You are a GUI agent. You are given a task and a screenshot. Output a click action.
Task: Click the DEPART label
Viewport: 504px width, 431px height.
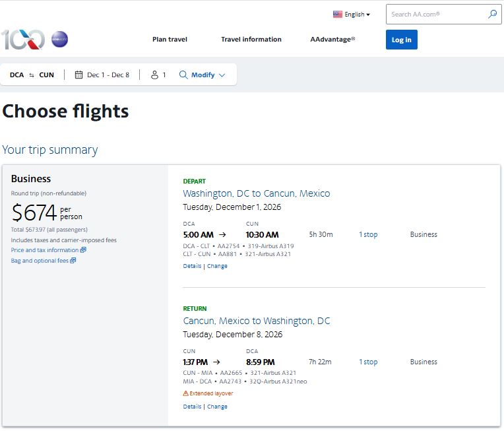[194, 182]
